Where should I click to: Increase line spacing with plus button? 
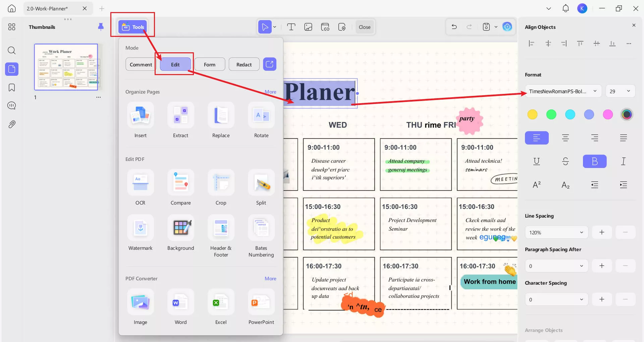602,232
